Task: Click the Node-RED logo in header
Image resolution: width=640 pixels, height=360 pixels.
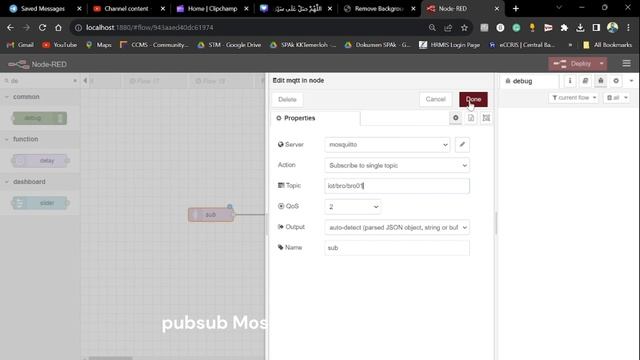Action: pos(38,64)
